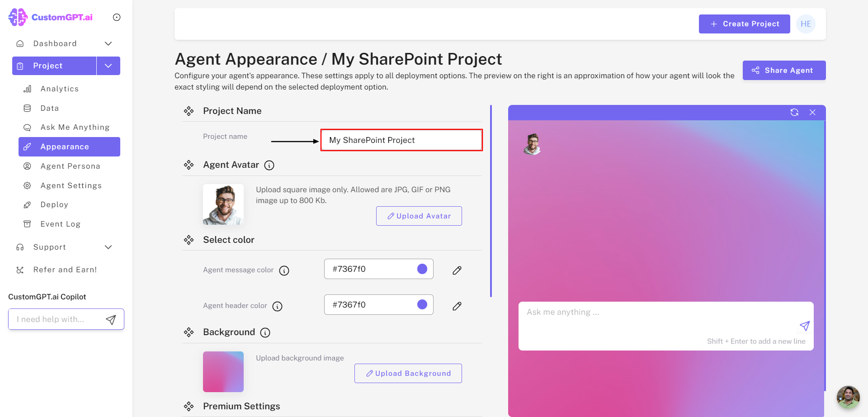This screenshot has height=417, width=868.
Task: Open the Dashboard menu item
Action: click(x=55, y=43)
